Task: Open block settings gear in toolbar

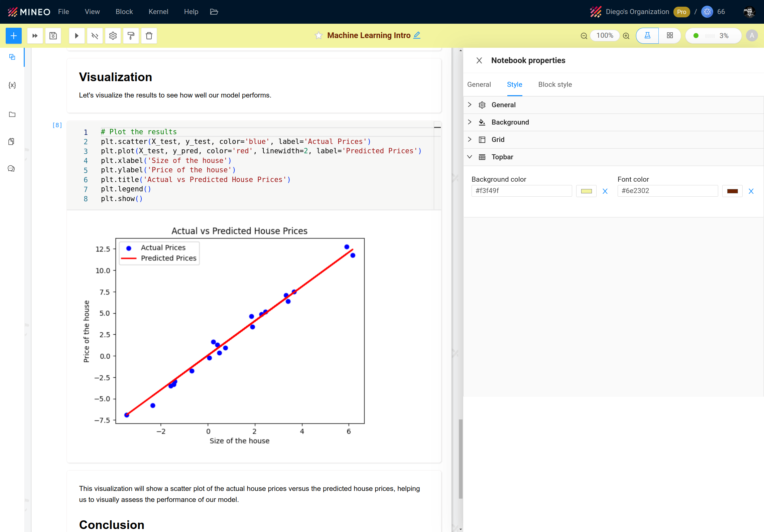Action: pyautogui.click(x=113, y=36)
